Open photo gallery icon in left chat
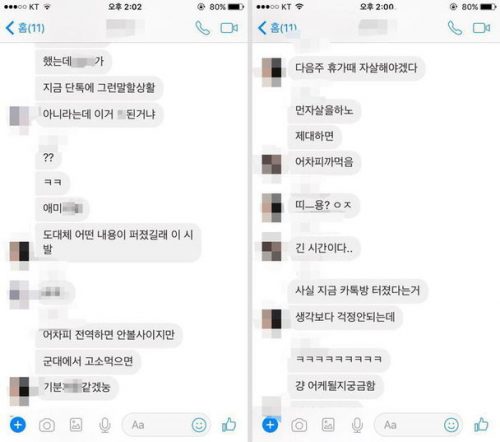Viewport: 500px width, 442px height. pos(76,425)
